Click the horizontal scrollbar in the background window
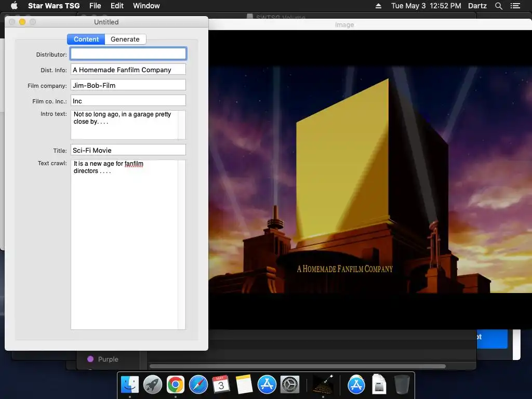The width and height of the screenshot is (532, 399). click(298, 366)
